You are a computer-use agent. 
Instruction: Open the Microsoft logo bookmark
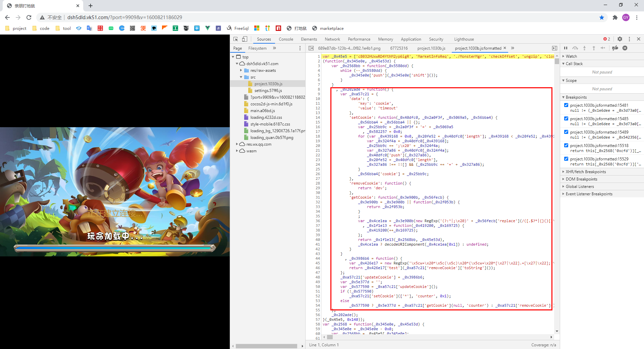point(257,28)
